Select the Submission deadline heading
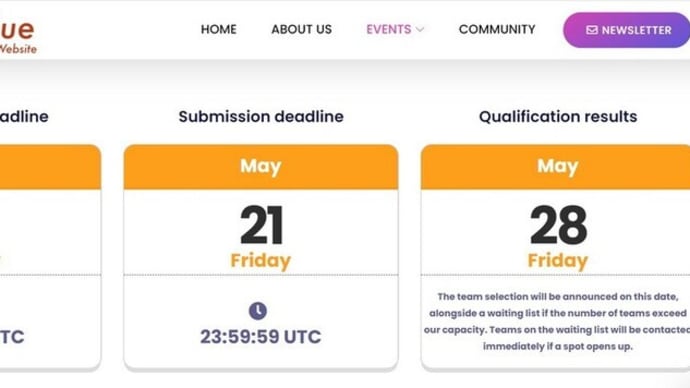 [x=261, y=117]
